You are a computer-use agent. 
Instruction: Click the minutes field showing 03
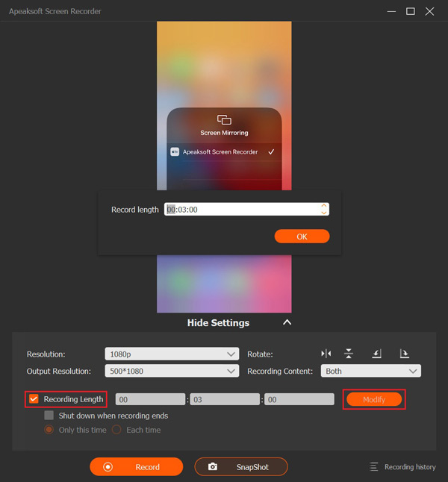pos(225,399)
